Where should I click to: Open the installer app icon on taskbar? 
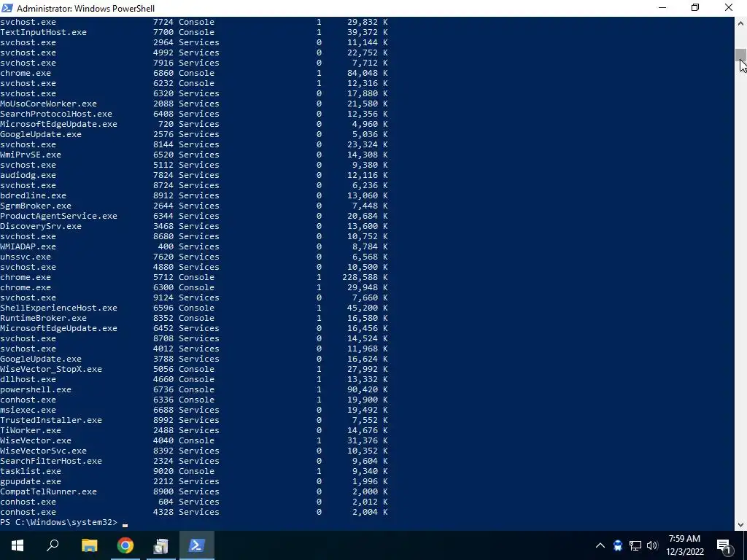[161, 545]
